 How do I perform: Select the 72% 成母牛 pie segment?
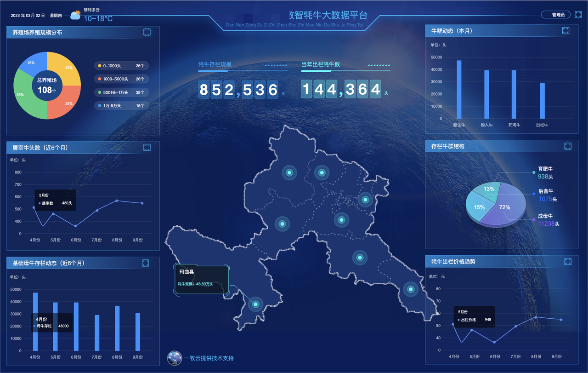pos(504,207)
